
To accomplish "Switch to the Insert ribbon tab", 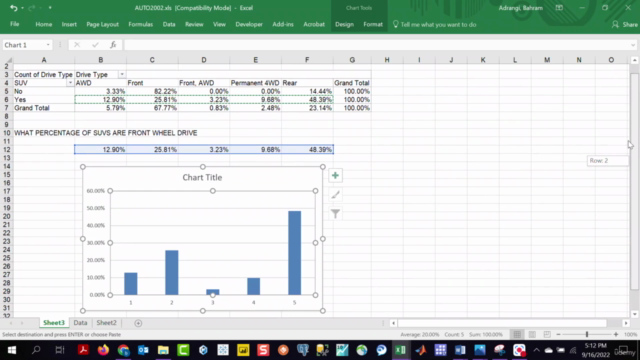I will coord(69,24).
